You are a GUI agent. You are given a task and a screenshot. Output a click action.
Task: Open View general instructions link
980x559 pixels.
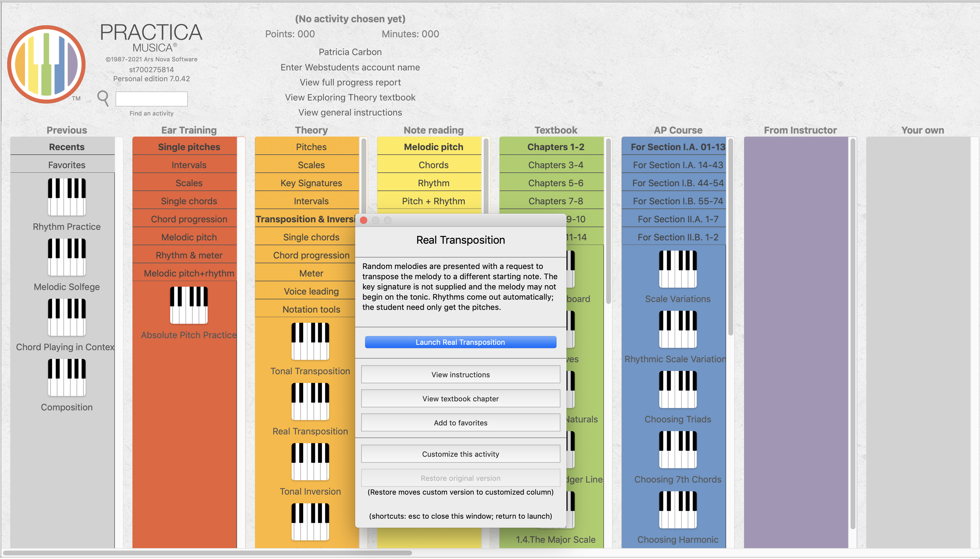pyautogui.click(x=350, y=113)
